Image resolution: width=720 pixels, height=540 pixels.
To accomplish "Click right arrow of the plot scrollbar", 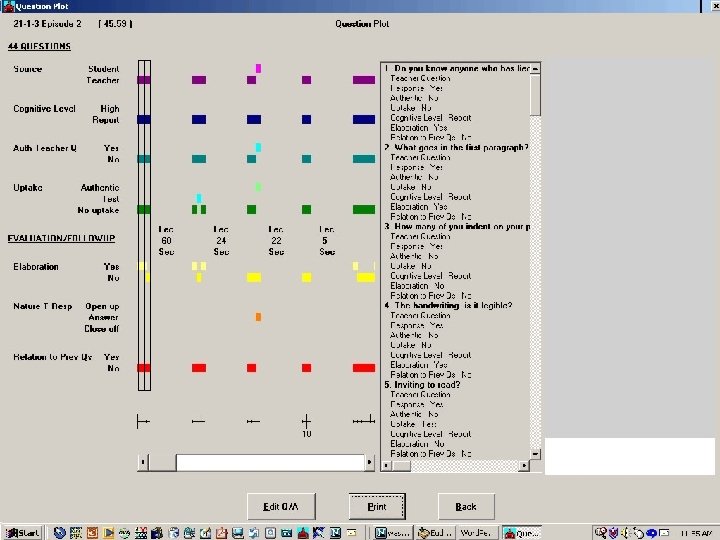I will coord(369,462).
